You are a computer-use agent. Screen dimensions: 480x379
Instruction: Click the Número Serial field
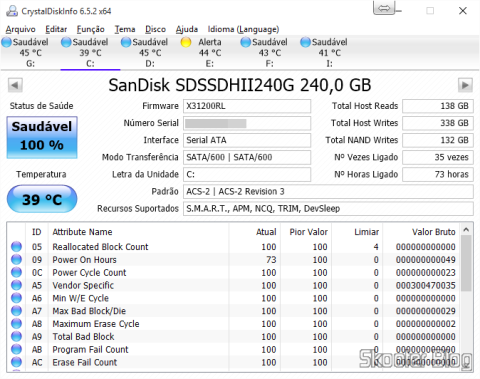click(247, 123)
